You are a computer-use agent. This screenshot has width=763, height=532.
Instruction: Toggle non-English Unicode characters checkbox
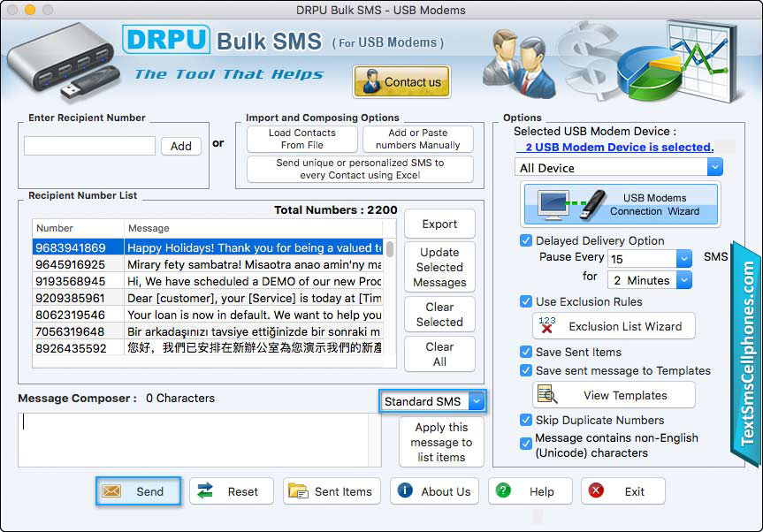[x=526, y=444]
